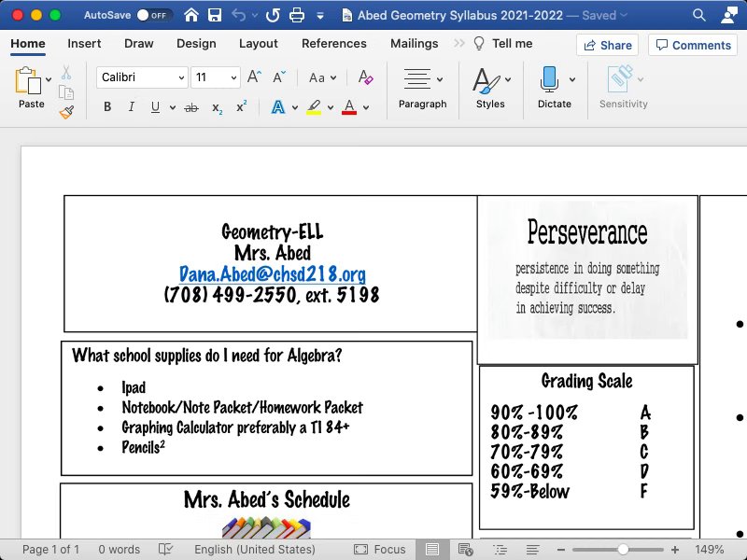Toggle bold formatting
This screenshot has height=560, width=747.
[x=107, y=107]
